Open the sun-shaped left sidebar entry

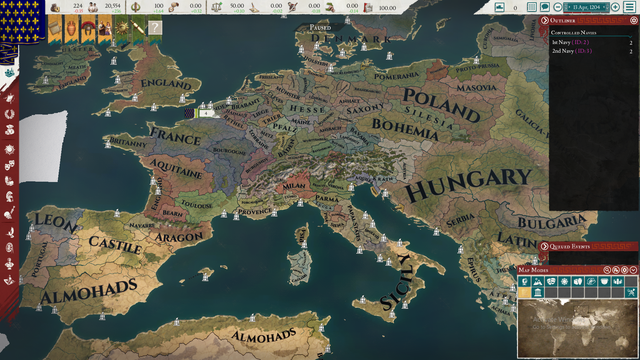point(9,149)
